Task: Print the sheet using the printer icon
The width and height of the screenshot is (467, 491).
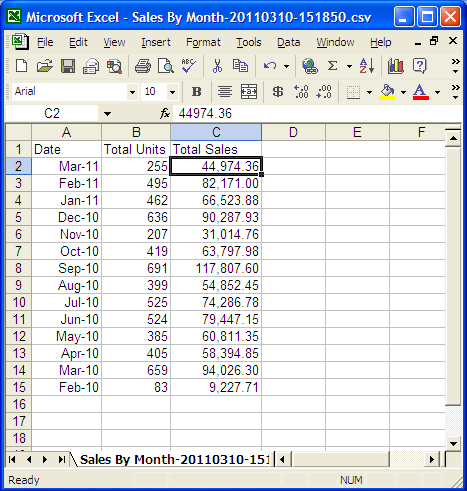Action: pyautogui.click(x=143, y=66)
